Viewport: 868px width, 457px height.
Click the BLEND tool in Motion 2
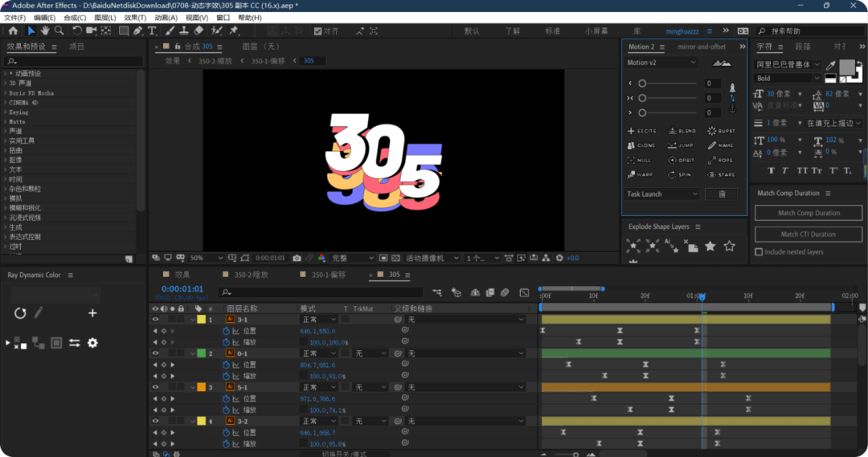(682, 131)
